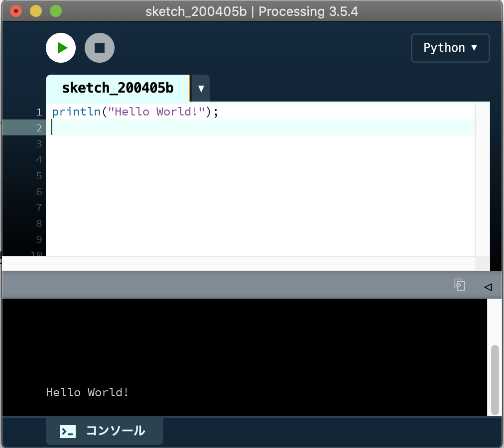
Task: Stop the sketch with the stop icon
Action: click(x=99, y=48)
